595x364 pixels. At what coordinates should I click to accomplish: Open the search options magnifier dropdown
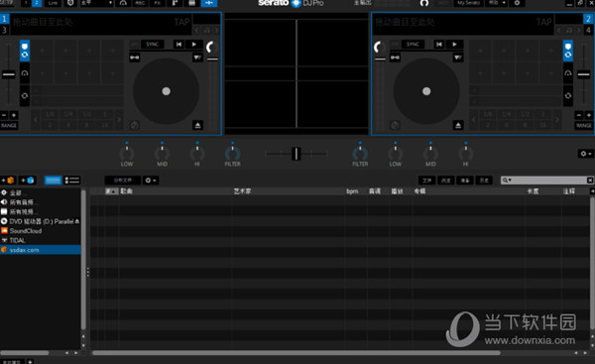click(x=507, y=181)
